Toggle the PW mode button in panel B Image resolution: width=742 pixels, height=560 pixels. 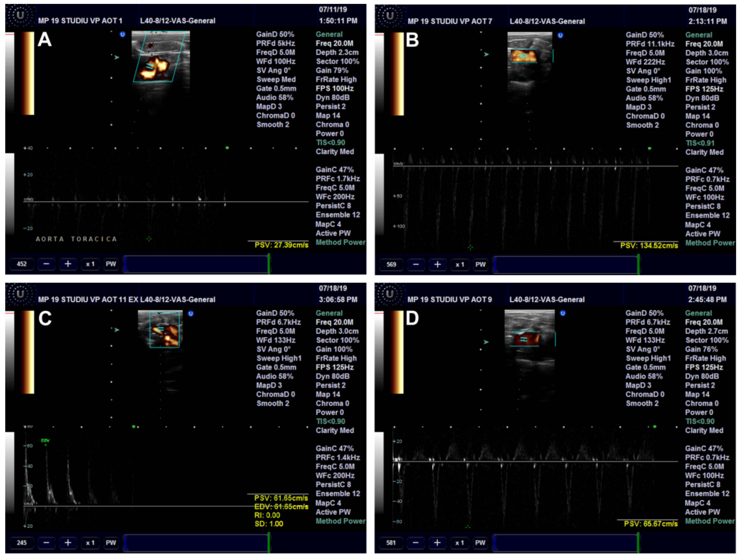pos(480,264)
